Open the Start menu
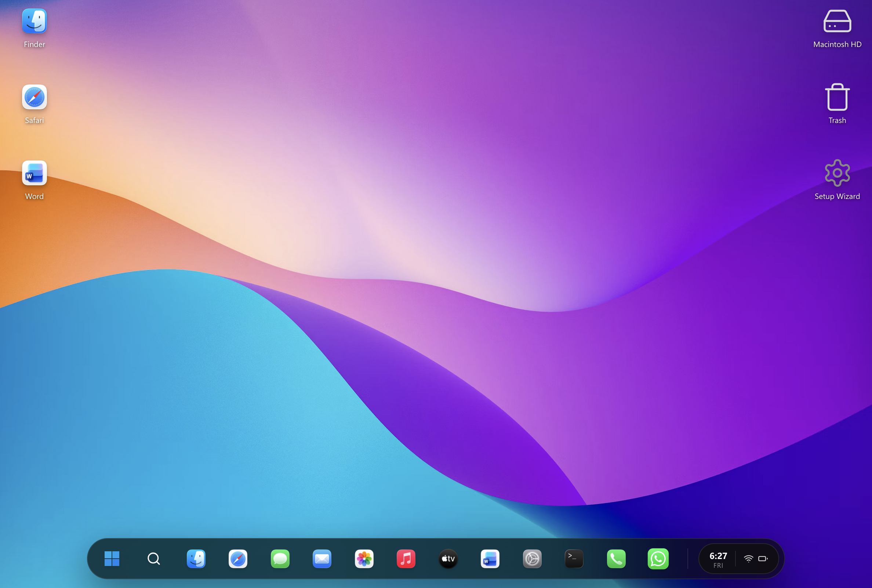The height and width of the screenshot is (588, 872). pos(112,558)
